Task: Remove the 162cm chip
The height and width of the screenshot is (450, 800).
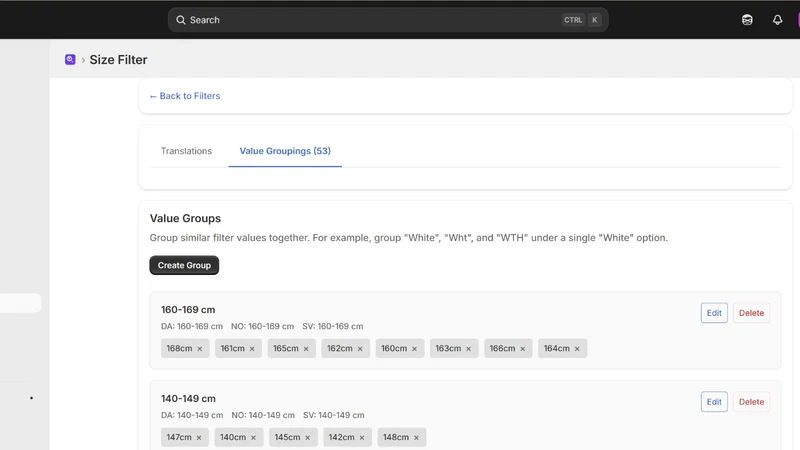Action: (360, 349)
